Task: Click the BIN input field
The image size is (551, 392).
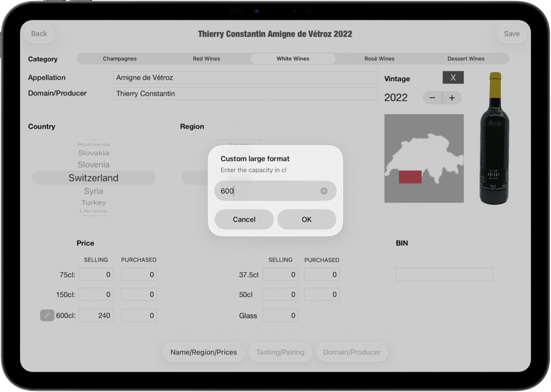Action: tap(444, 275)
